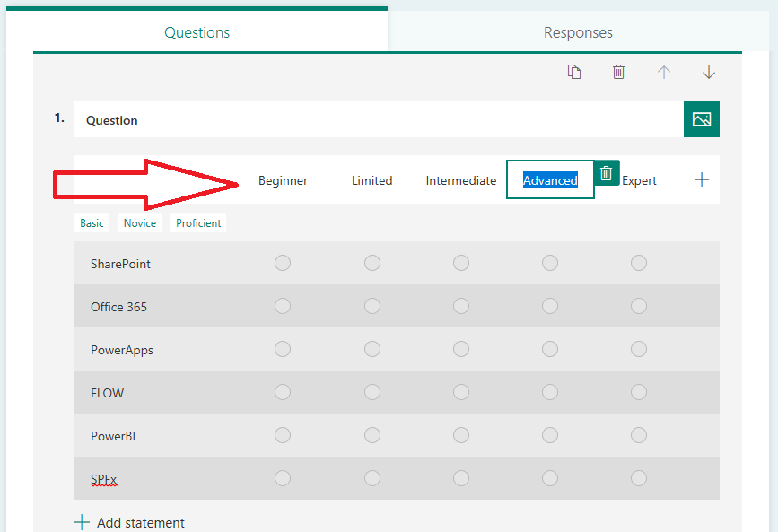
Task: Add the suggested option Basic
Action: pos(92,222)
